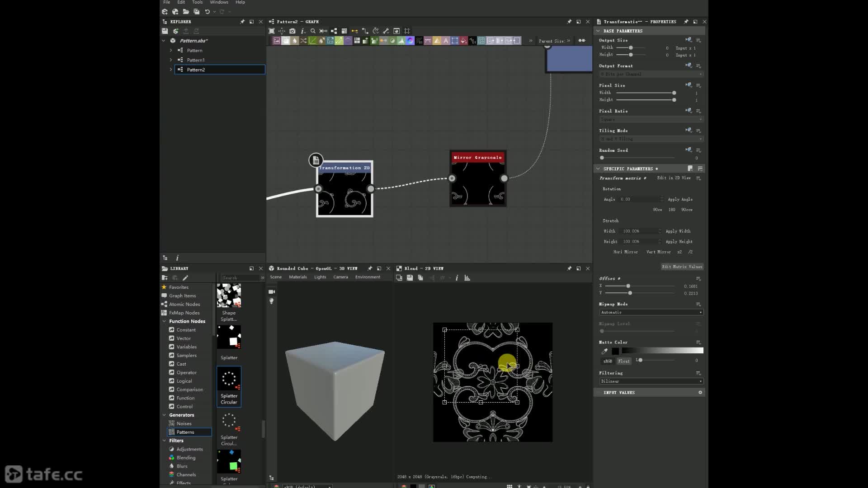Click the Text node 'A' icon
Screen dimensions: 868x488
point(446,41)
